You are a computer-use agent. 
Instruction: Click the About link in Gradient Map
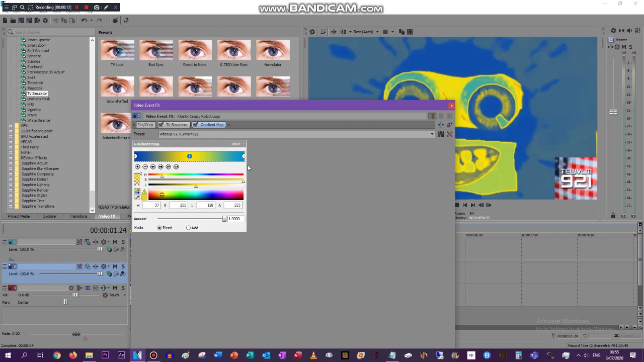(x=236, y=144)
